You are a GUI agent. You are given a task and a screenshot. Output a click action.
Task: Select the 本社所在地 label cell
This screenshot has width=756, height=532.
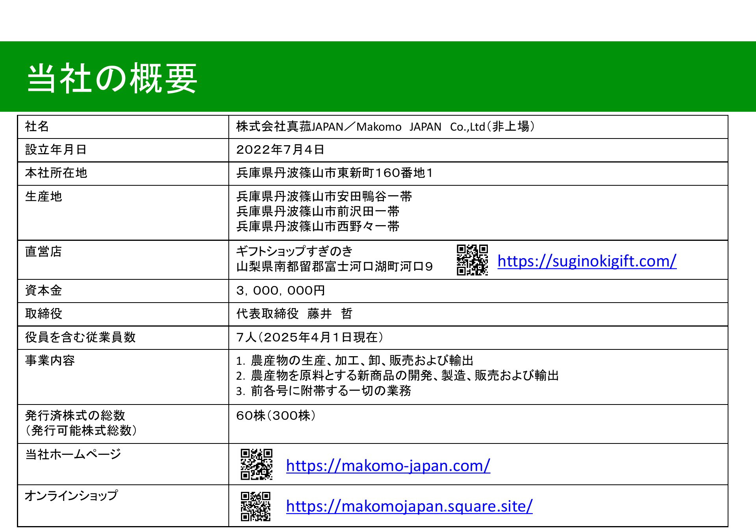(x=123, y=173)
